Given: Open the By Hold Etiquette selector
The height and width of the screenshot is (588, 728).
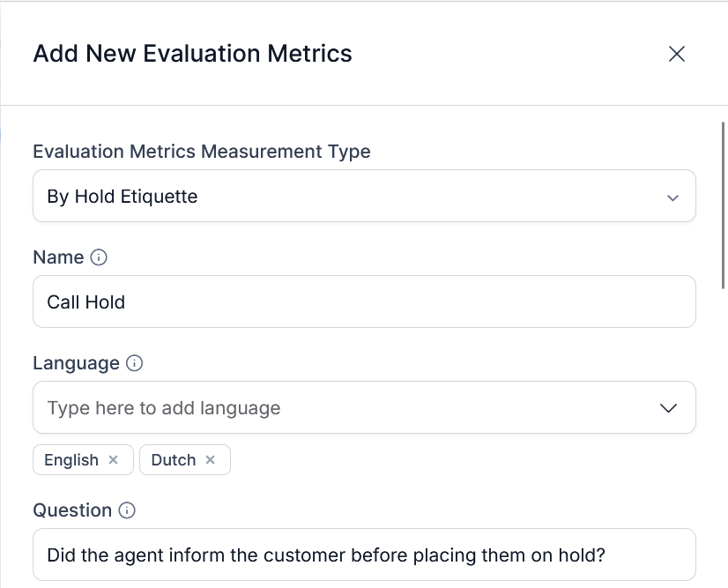Looking at the screenshot, I should coord(353,197).
